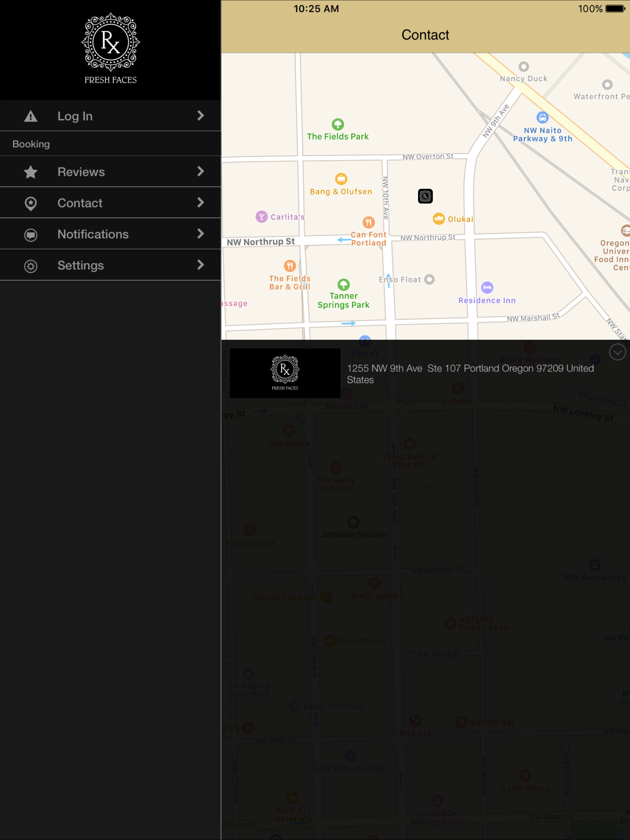630x840 pixels.
Task: Tap the Starbucks cafe marker on the dimmed map
Action: (289, 431)
